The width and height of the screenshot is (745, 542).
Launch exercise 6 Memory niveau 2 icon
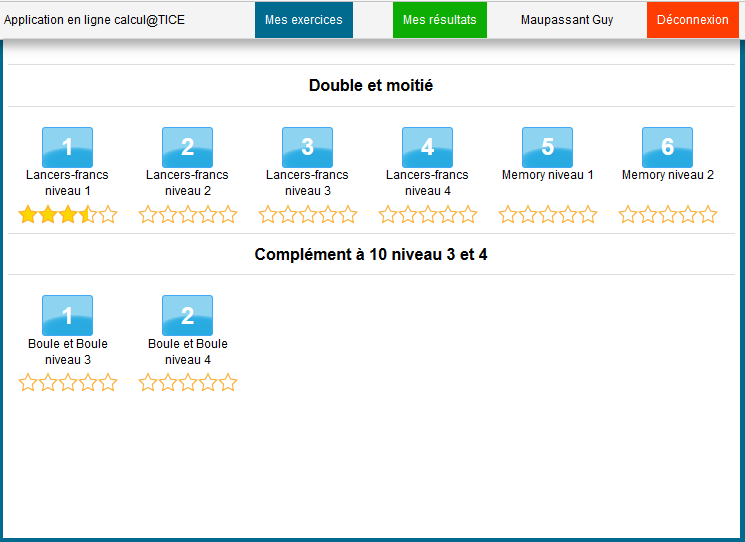point(667,147)
